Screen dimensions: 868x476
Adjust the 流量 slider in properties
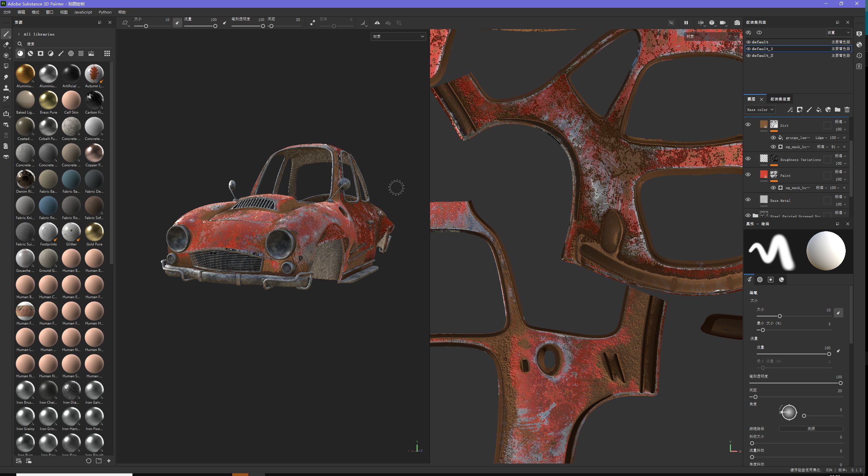click(x=794, y=354)
